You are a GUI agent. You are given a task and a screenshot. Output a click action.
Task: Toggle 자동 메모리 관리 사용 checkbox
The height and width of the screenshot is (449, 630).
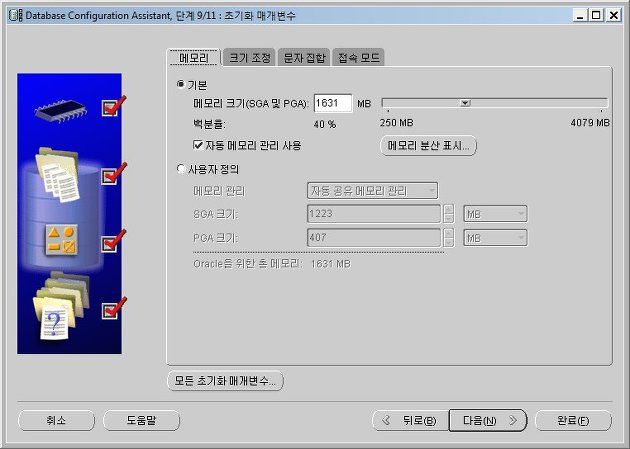198,145
